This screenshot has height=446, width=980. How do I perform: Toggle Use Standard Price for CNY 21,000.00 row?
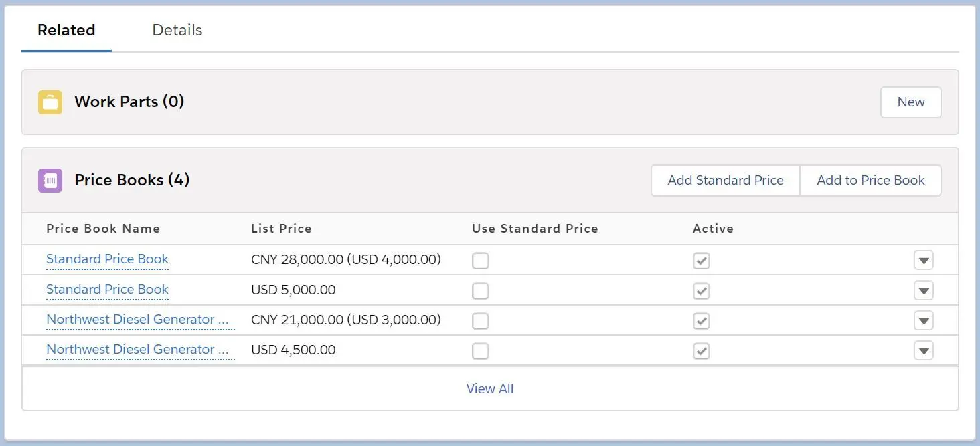(x=480, y=321)
